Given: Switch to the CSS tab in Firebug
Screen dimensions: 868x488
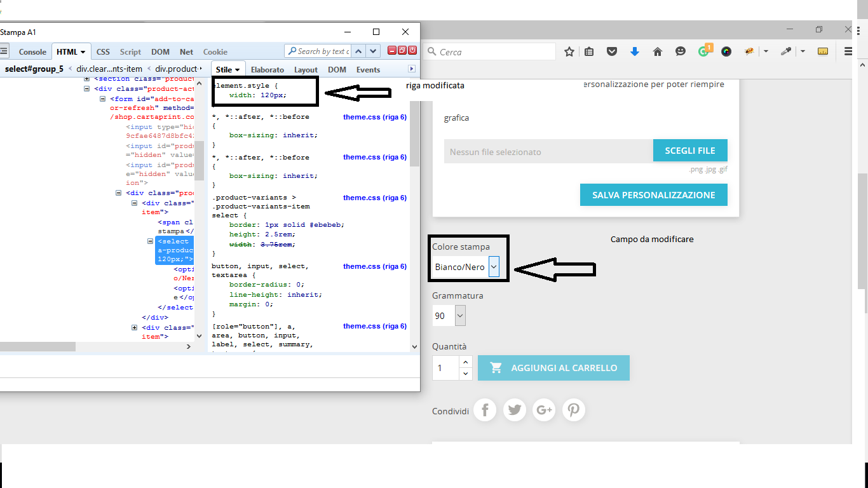Looking at the screenshot, I should [103, 52].
